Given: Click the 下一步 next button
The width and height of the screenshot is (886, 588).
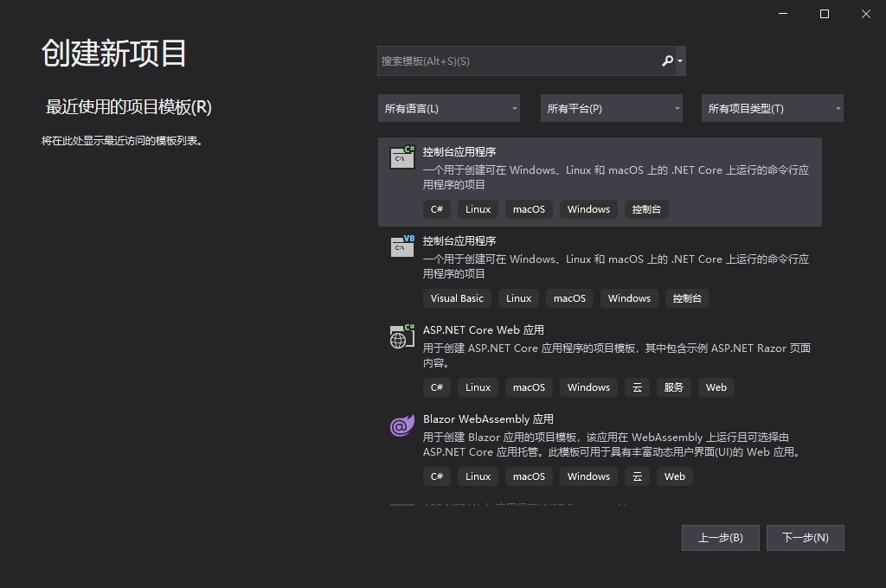Looking at the screenshot, I should [806, 537].
